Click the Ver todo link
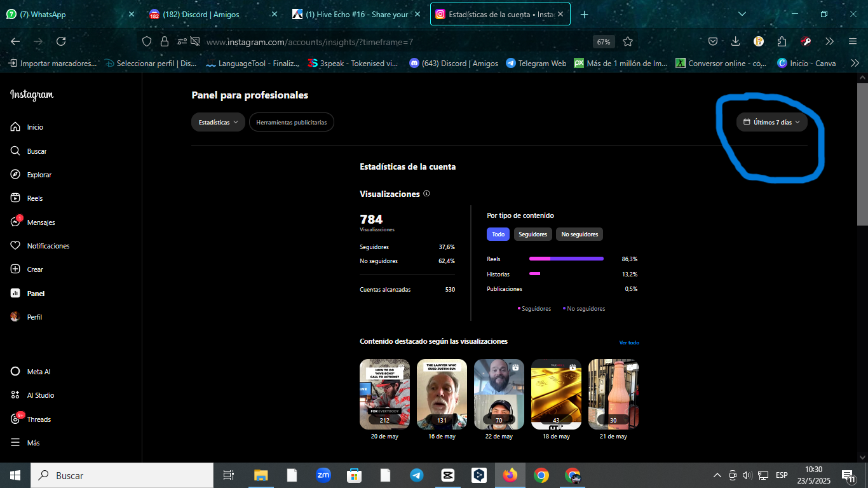The width and height of the screenshot is (868, 488). (x=629, y=342)
